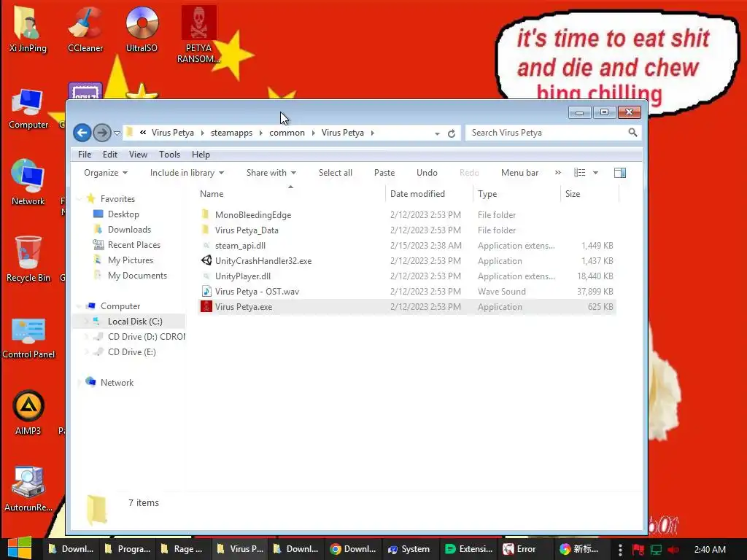Click the common breadcrumb segment
This screenshot has width=747, height=560.
(287, 133)
